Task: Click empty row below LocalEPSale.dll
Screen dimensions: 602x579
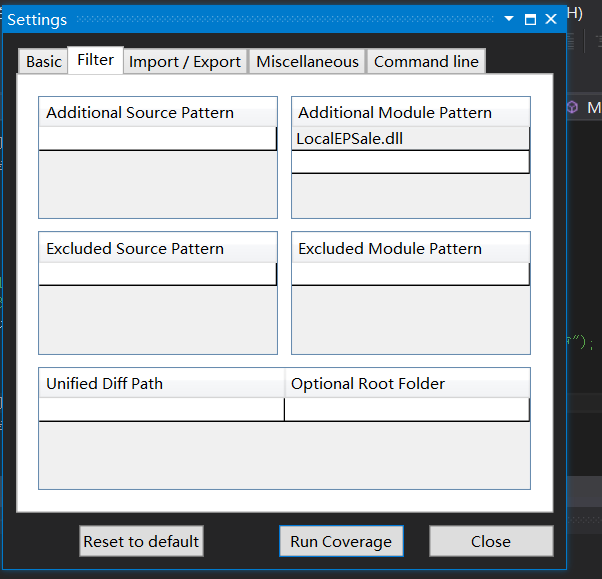Action: (x=410, y=162)
